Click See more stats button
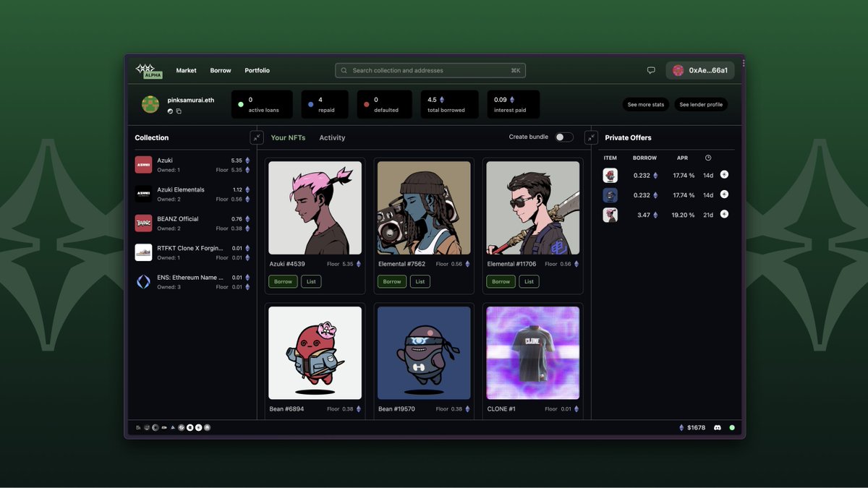Screen dimensions: 868x488 coord(646,104)
